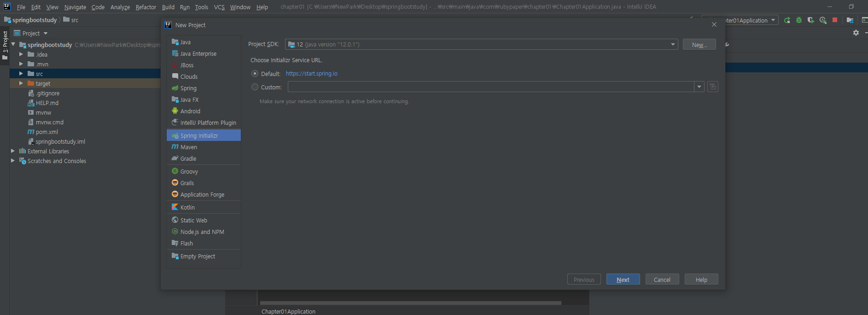
Task: Open the Tools menu
Action: 201,7
